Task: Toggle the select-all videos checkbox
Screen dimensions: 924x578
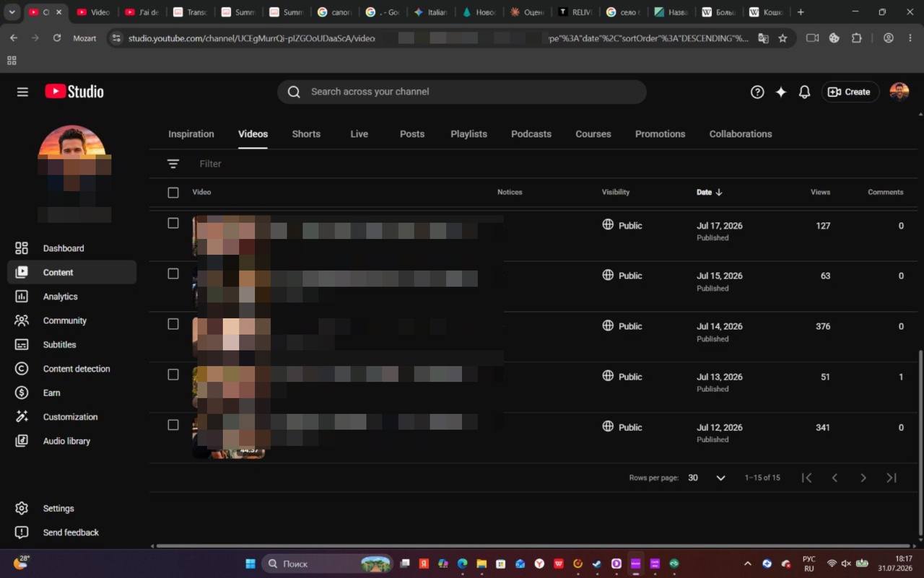Action: [173, 193]
